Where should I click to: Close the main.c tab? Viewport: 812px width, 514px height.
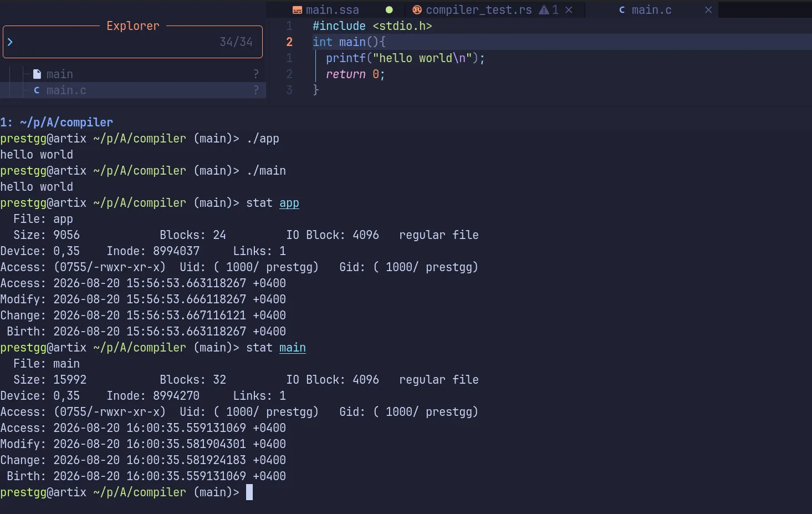708,10
